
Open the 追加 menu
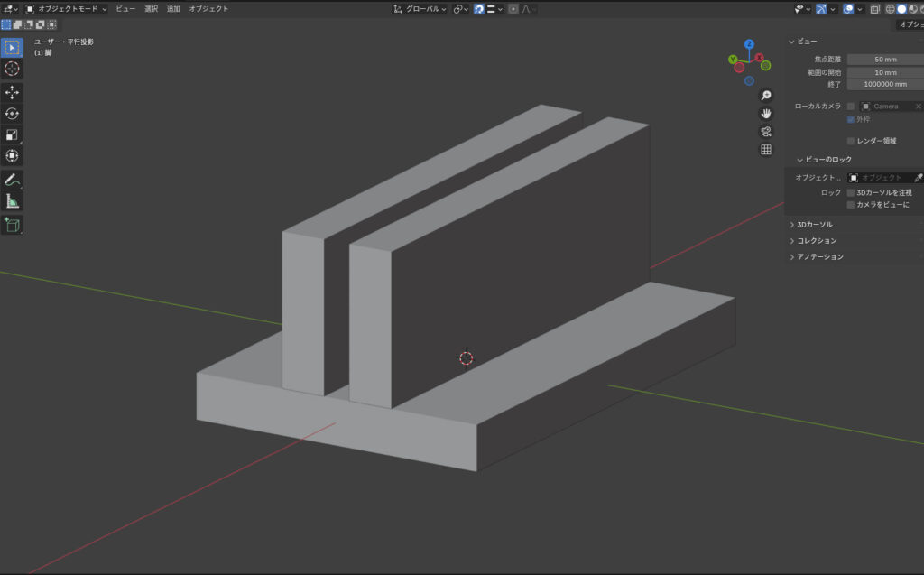[171, 8]
